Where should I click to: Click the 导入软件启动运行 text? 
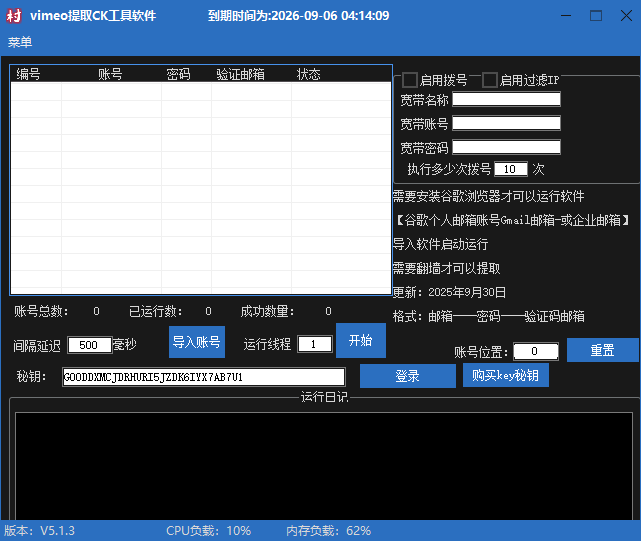440,245
